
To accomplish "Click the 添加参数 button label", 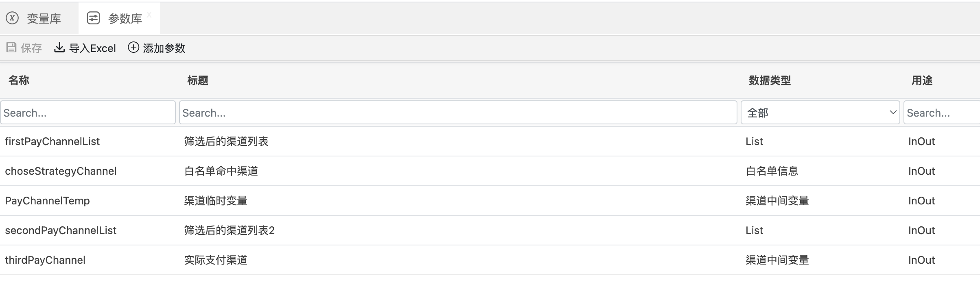I will point(164,48).
